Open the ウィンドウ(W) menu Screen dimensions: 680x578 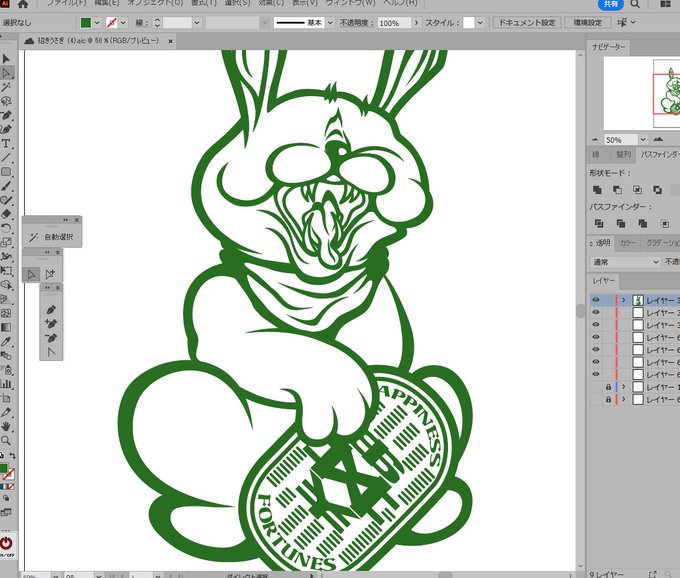pyautogui.click(x=350, y=3)
